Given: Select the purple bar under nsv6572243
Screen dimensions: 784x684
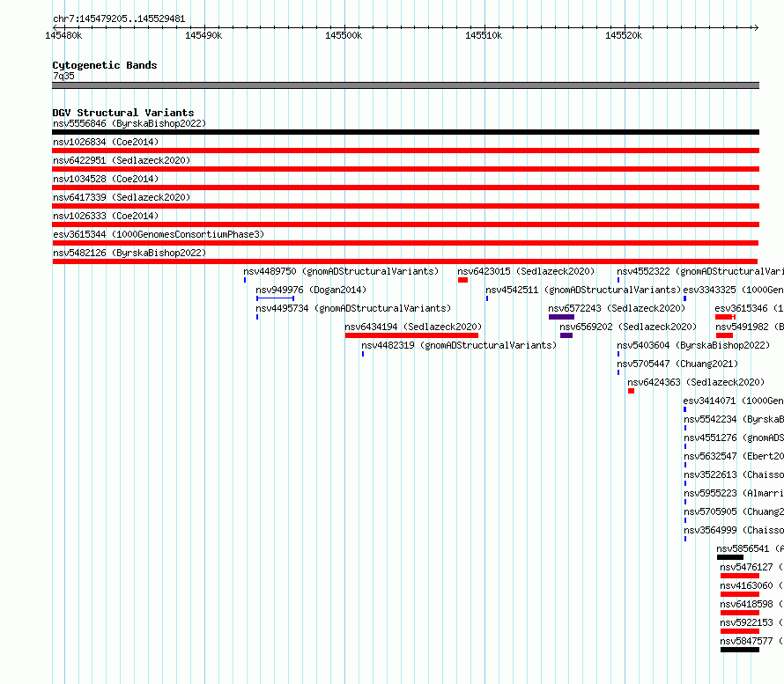Looking at the screenshot, I should (561, 317).
